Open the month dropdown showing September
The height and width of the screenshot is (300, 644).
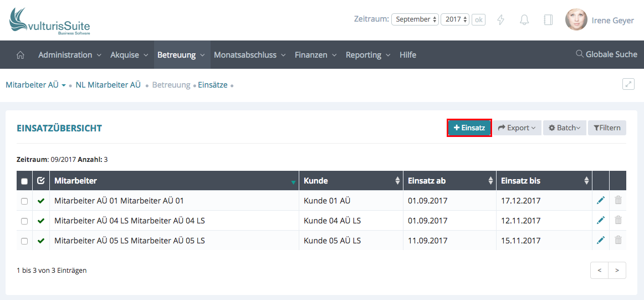pyautogui.click(x=415, y=19)
